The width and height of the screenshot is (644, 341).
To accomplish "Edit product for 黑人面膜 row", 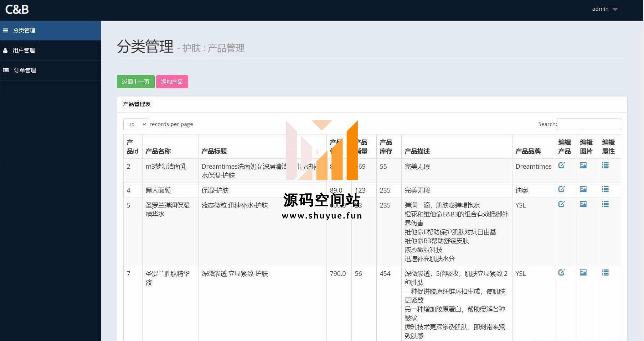I will [561, 189].
